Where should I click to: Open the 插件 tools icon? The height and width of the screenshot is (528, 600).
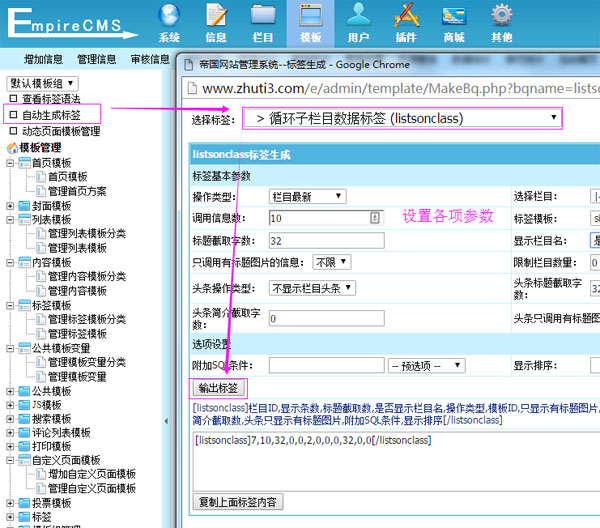pos(406,15)
